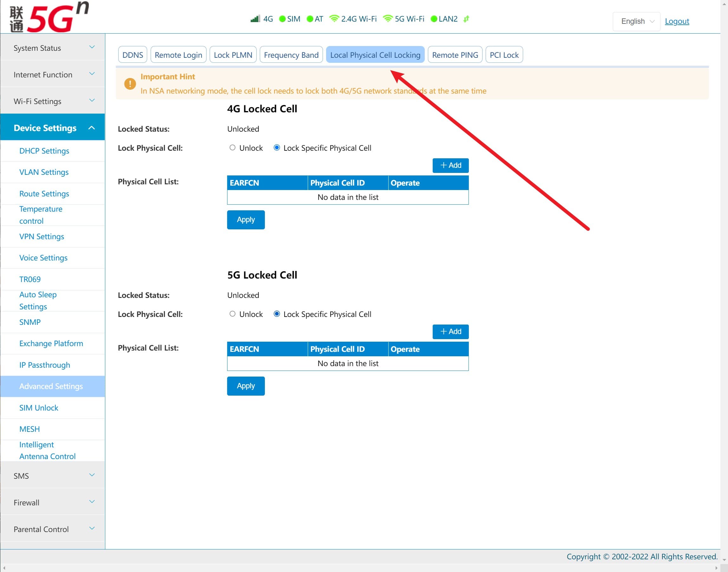The width and height of the screenshot is (728, 572).
Task: Expand the Wi-Fi Settings menu
Action: pyautogui.click(x=53, y=101)
